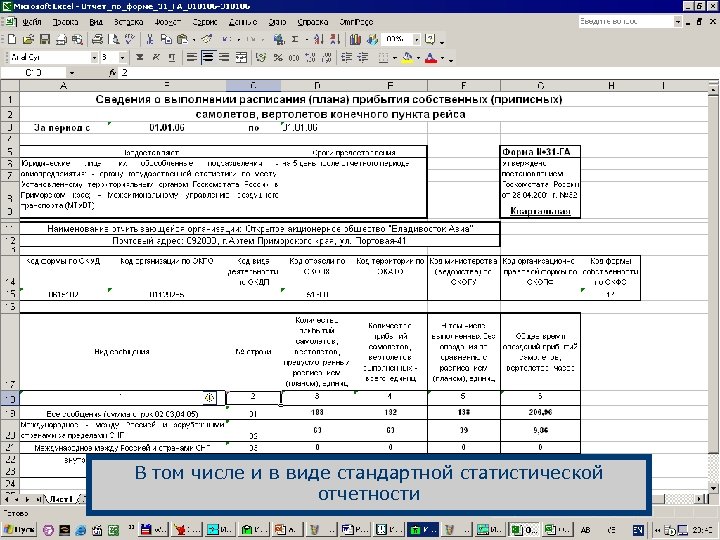Open the help question box dropdown
This screenshot has height=540, width=720.
click(x=678, y=22)
